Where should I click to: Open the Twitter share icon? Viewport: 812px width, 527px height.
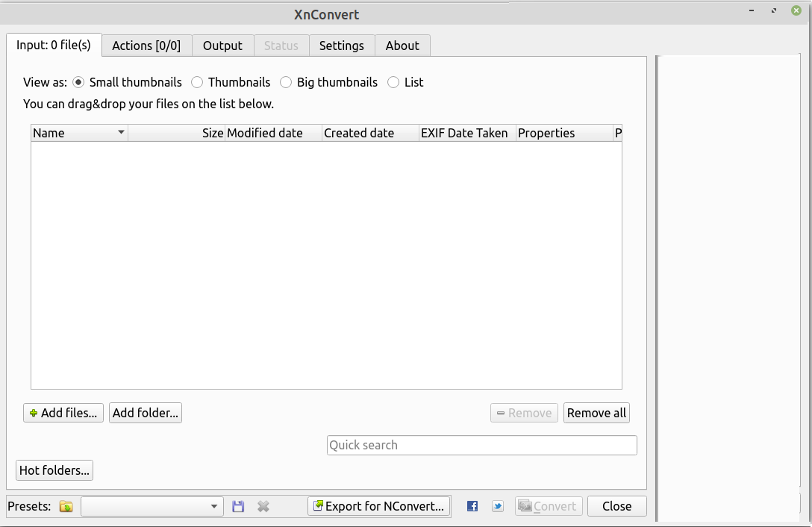click(x=498, y=506)
